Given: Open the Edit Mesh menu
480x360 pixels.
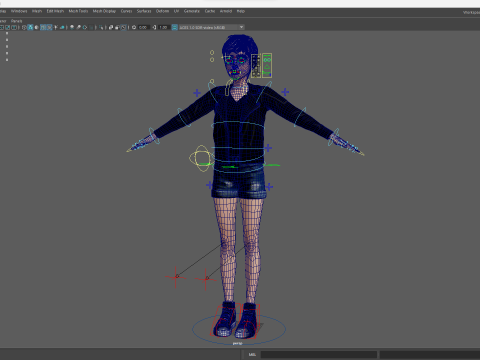Looking at the screenshot, I should [55, 11].
